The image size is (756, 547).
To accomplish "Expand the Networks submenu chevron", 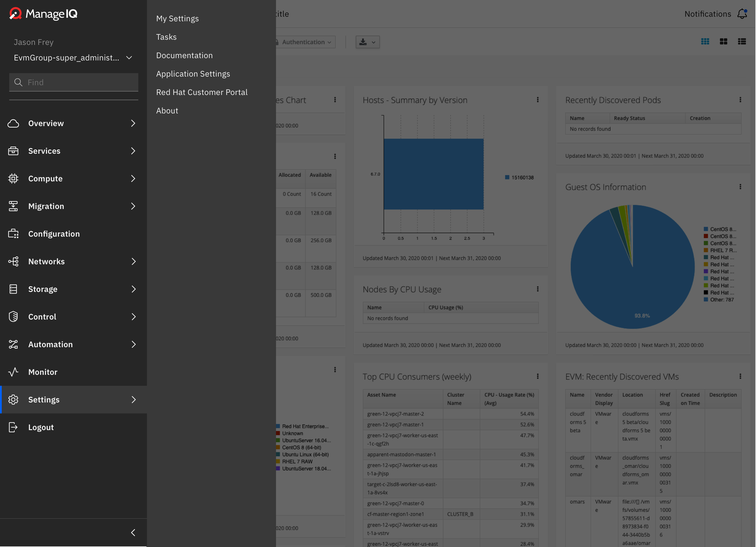I will (x=133, y=261).
